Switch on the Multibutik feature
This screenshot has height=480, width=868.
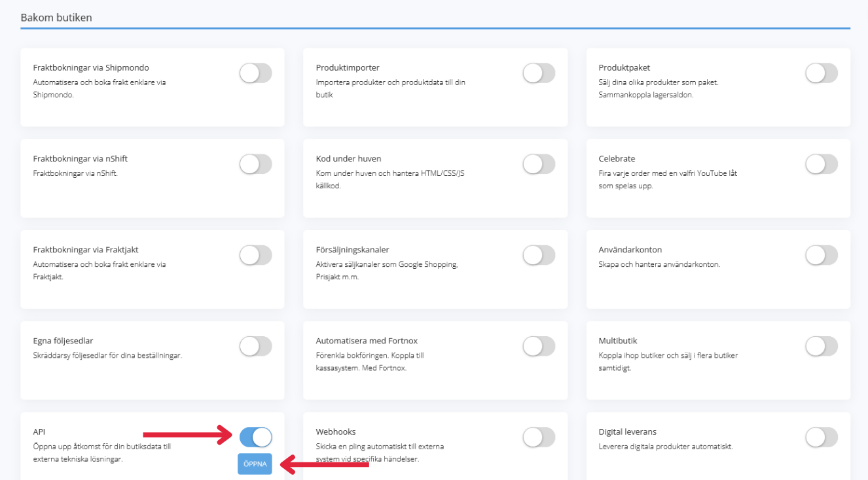tap(821, 346)
